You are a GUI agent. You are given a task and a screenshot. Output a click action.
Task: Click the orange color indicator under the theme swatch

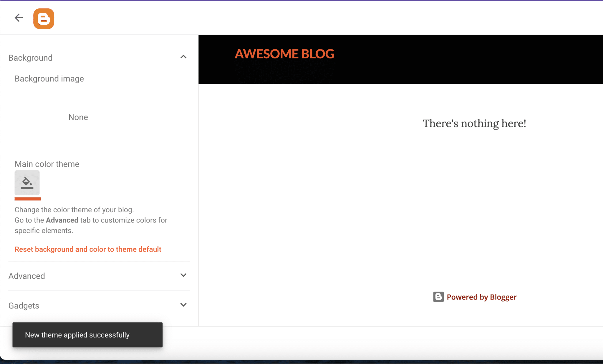(27, 200)
